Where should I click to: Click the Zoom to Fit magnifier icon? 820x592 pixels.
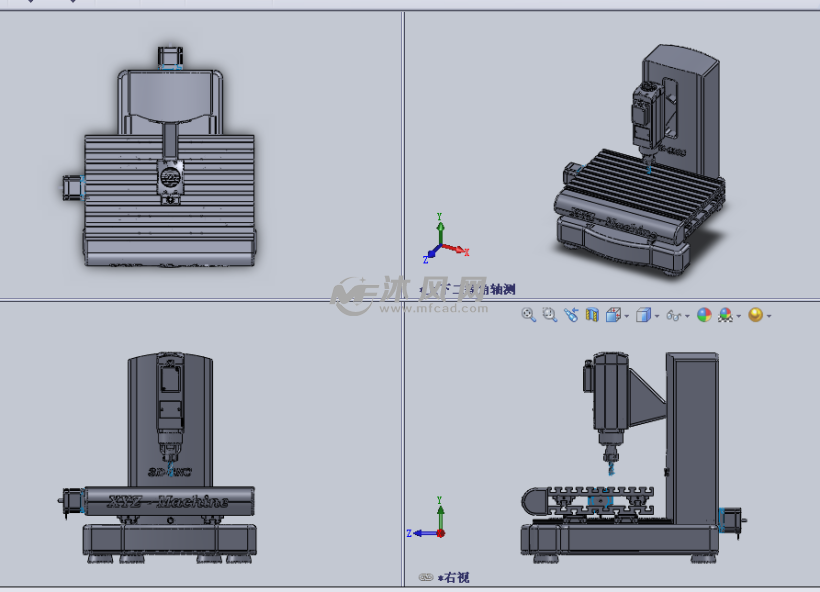pyautogui.click(x=529, y=315)
